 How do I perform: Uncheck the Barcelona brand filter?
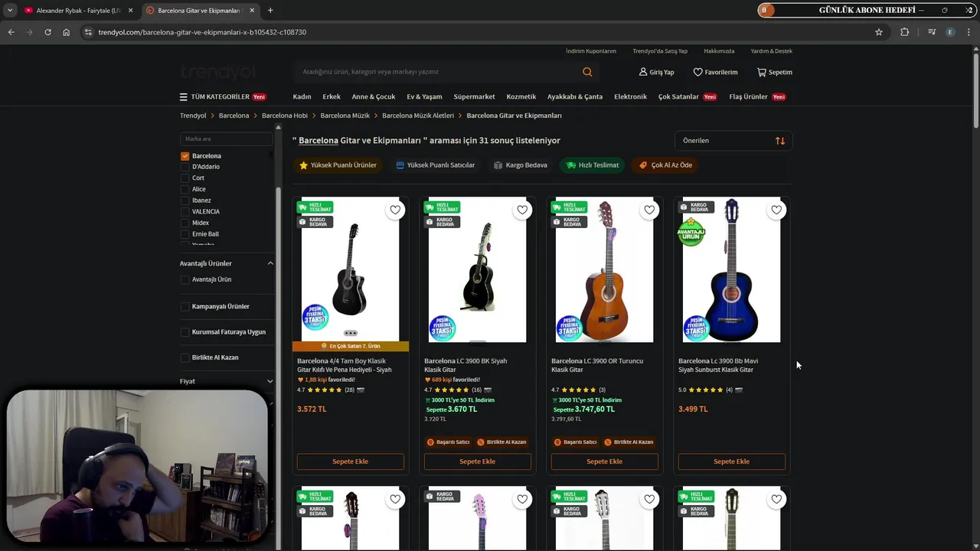185,156
